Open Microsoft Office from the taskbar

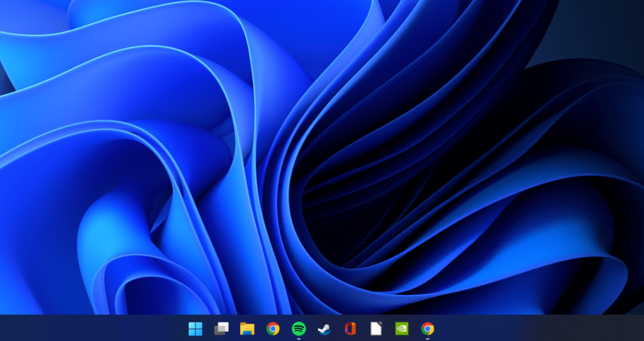tap(350, 329)
